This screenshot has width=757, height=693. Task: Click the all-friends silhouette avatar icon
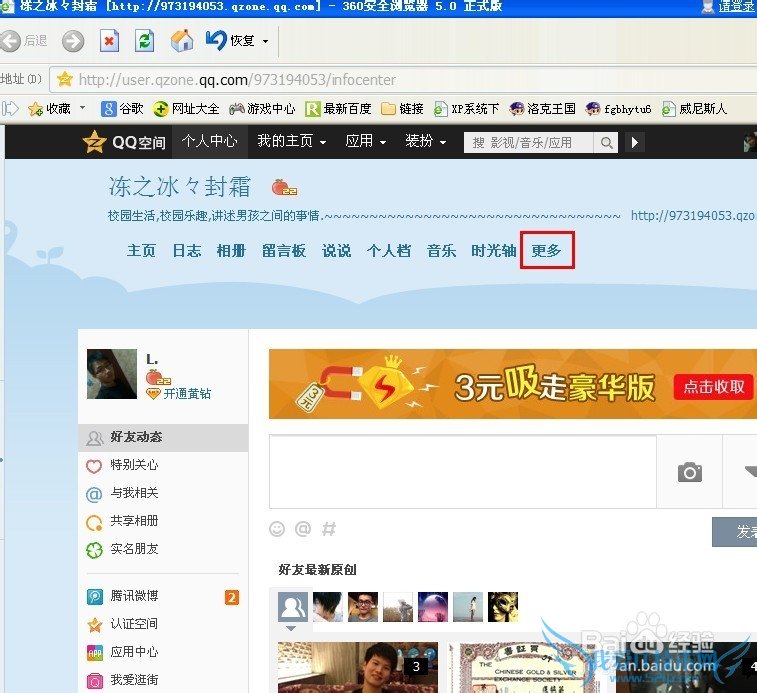(293, 607)
